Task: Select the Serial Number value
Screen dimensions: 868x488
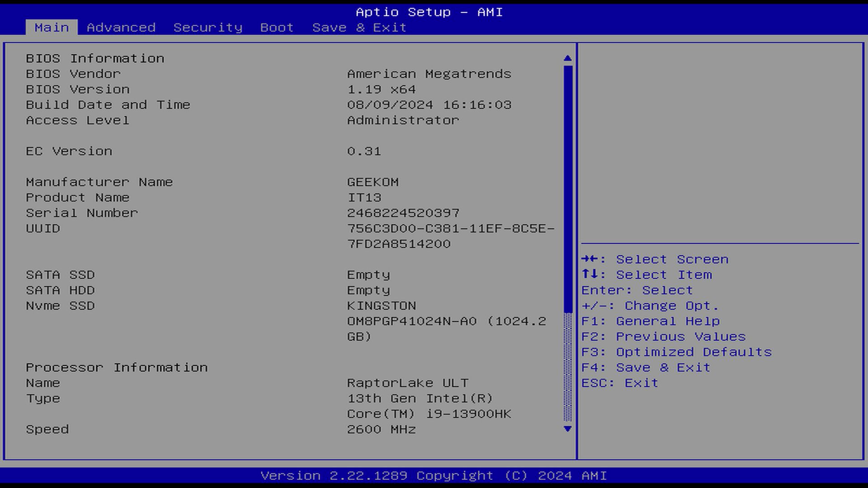Action: tap(403, 213)
